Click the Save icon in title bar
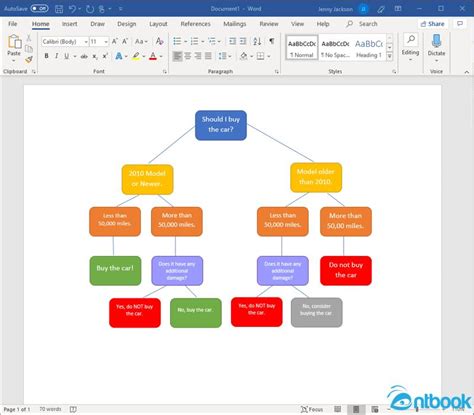This screenshot has width=474, height=415. coord(59,9)
